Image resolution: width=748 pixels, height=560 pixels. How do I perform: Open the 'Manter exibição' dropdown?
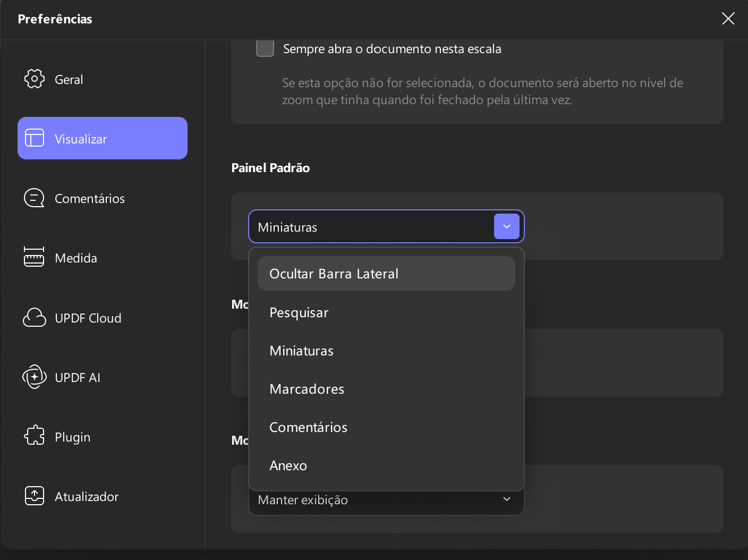386,503
